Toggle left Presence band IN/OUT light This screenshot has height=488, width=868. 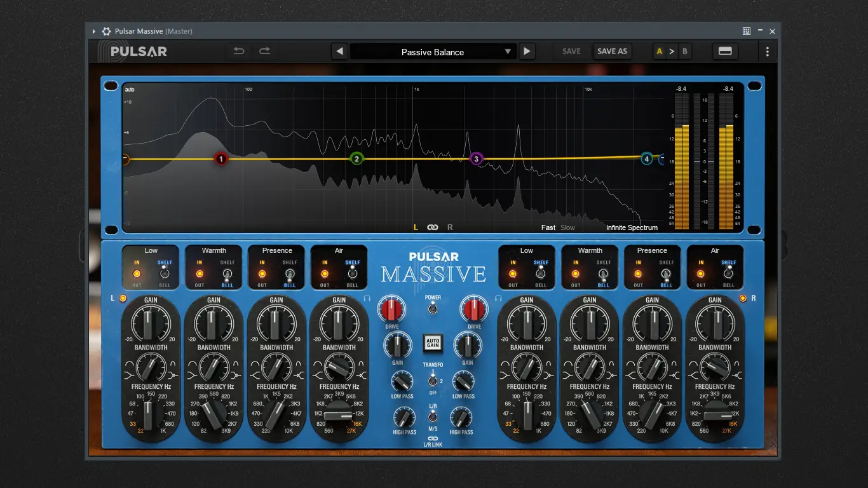pyautogui.click(x=262, y=274)
